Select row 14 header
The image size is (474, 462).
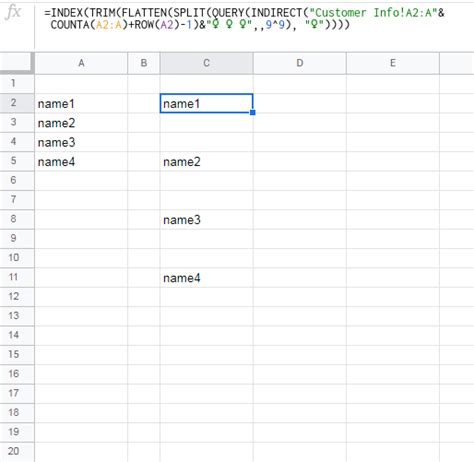(x=17, y=335)
